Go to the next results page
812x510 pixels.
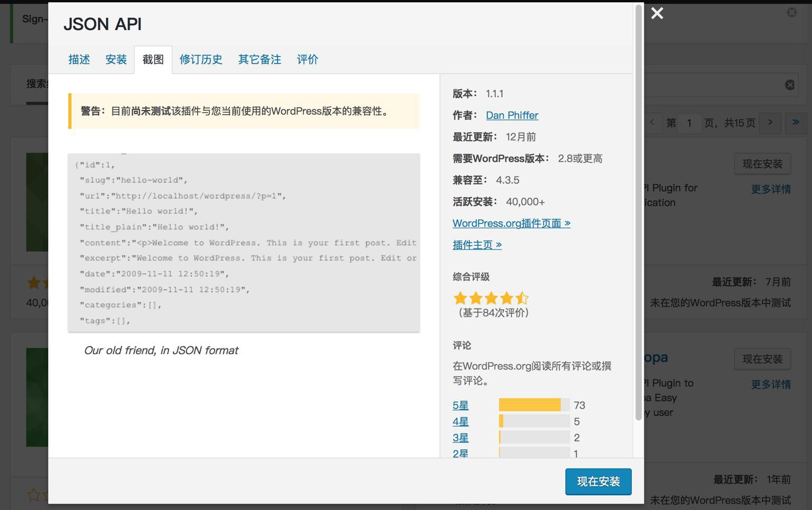pos(770,123)
